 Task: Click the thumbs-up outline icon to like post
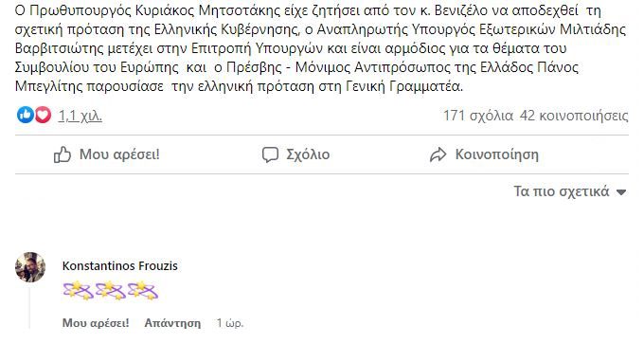(x=63, y=155)
